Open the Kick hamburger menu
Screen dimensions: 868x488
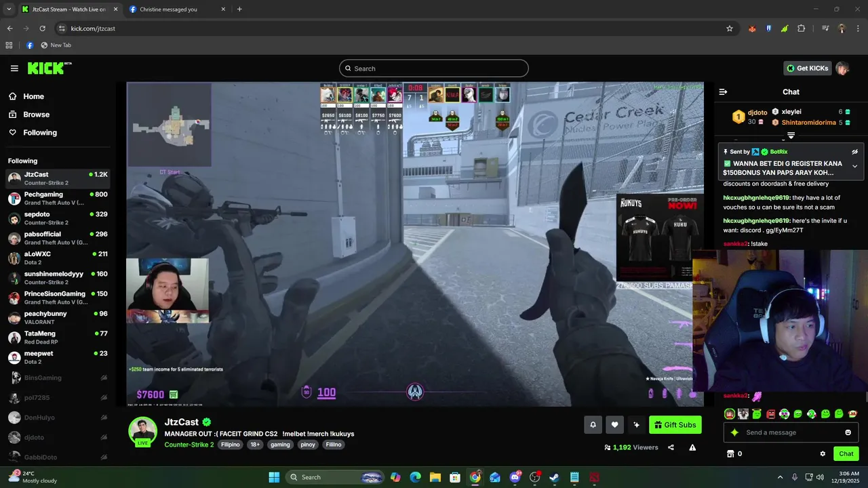14,68
